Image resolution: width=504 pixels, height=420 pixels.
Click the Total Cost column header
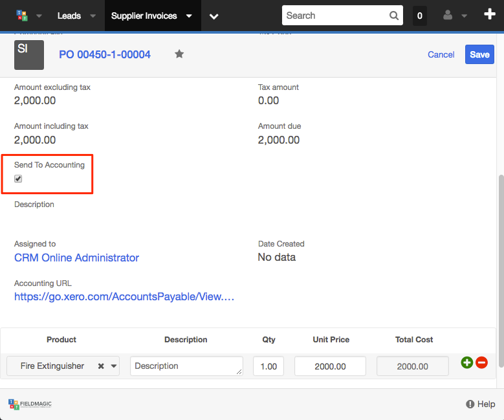(414, 340)
